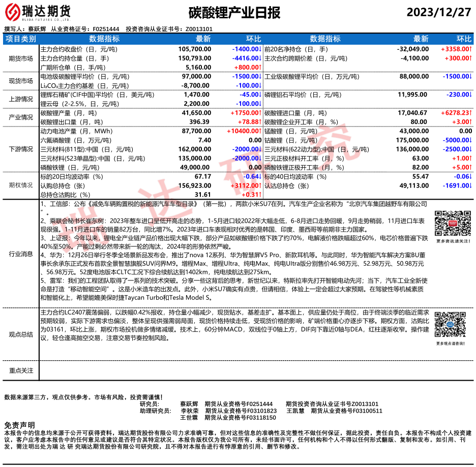
Task: Click the 观点总结 row label
Action: (21, 334)
